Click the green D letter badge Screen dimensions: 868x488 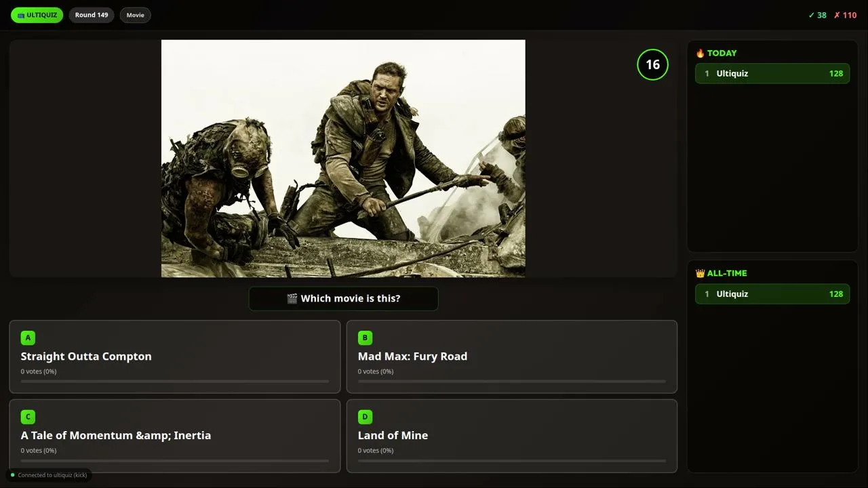pyautogui.click(x=365, y=417)
